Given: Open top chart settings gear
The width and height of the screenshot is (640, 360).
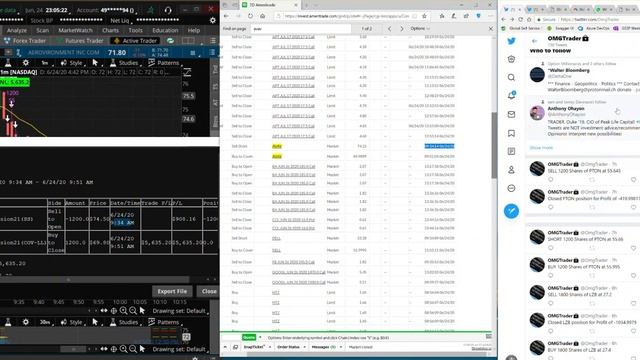Looking at the screenshot, I should 26,63.
